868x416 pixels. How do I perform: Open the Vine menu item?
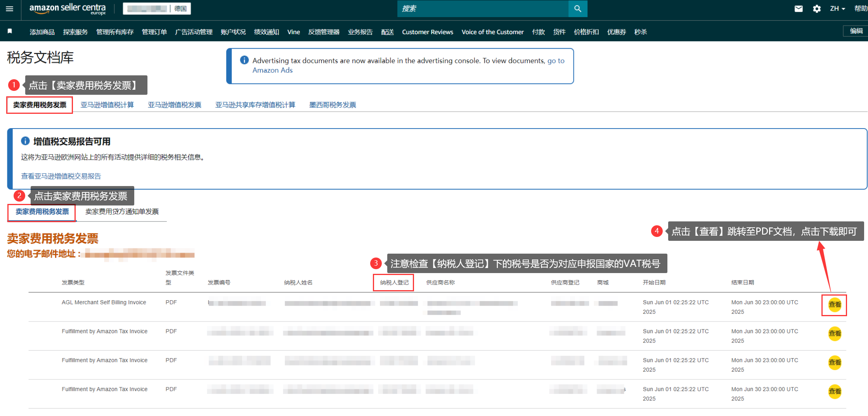click(x=294, y=32)
